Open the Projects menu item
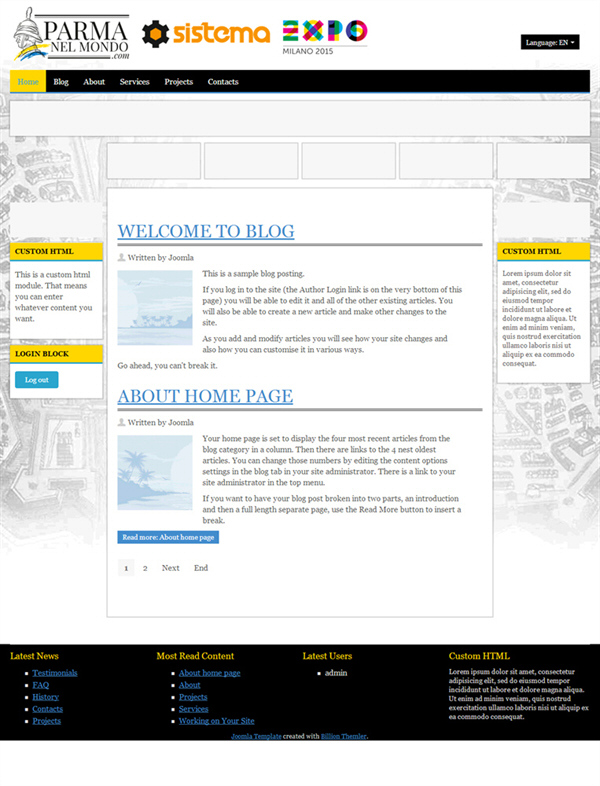This screenshot has width=600, height=786. click(x=178, y=82)
